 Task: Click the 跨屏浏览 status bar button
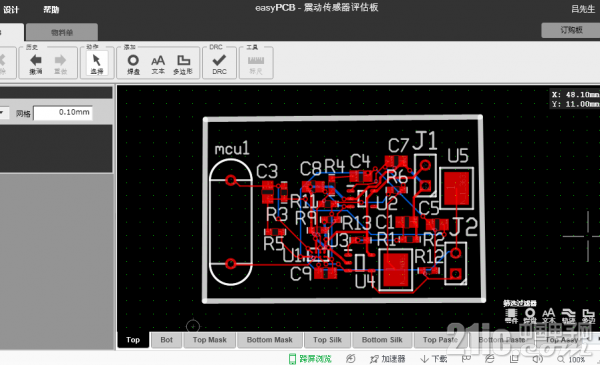coord(310,359)
